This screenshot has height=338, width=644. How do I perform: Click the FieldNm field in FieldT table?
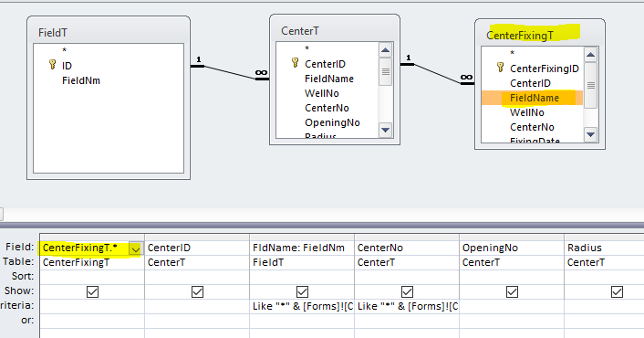tap(81, 80)
